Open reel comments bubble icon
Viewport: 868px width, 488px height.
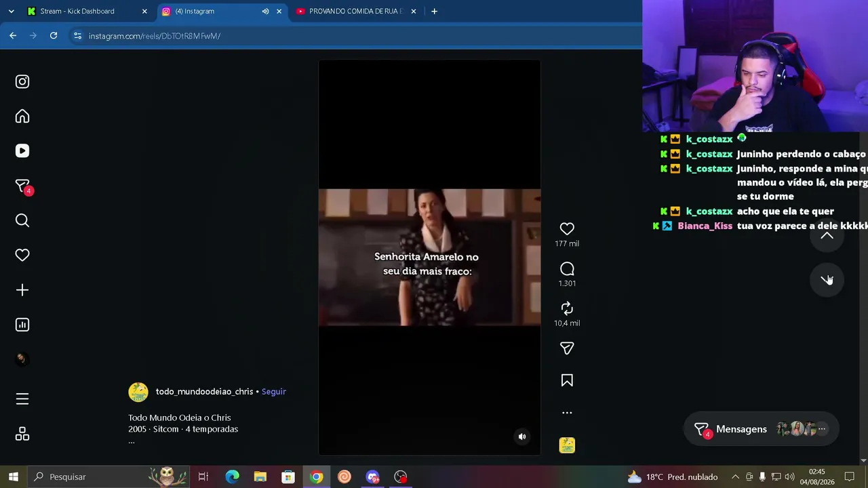(567, 269)
